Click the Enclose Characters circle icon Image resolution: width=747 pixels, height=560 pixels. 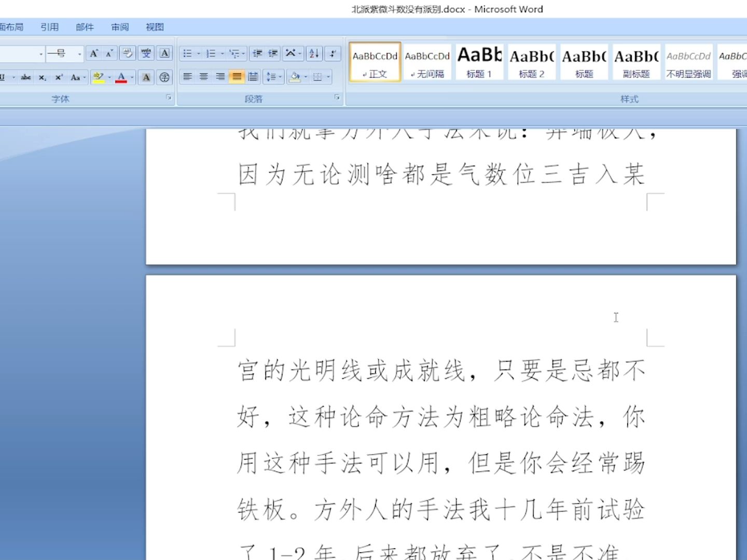(x=164, y=77)
